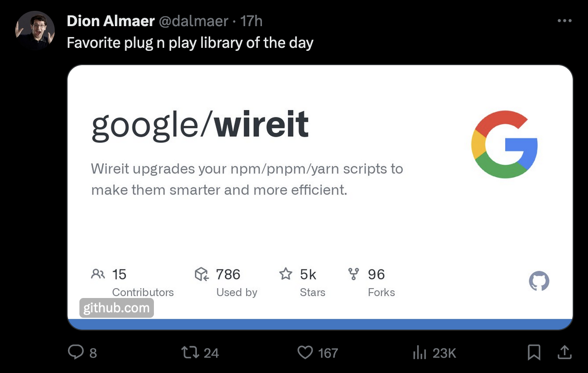Open Dion Almaer's profile name

110,21
